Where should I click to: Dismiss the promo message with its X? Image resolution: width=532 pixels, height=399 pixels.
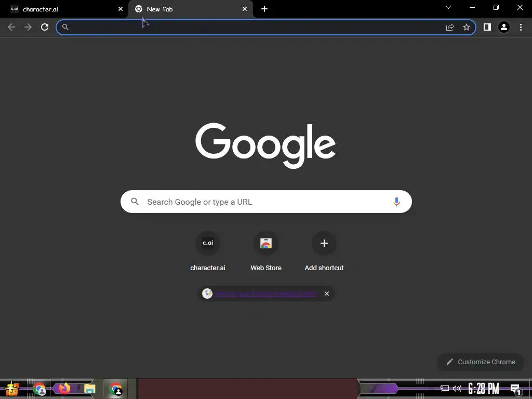327,294
